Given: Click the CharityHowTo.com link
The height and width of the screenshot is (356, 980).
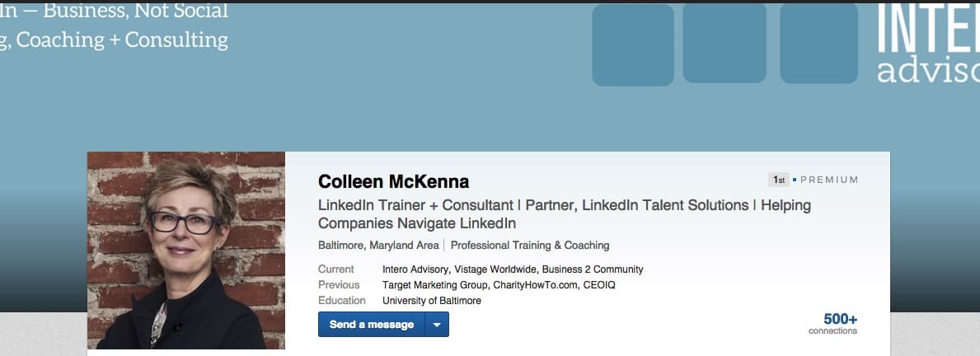Looking at the screenshot, I should [535, 285].
